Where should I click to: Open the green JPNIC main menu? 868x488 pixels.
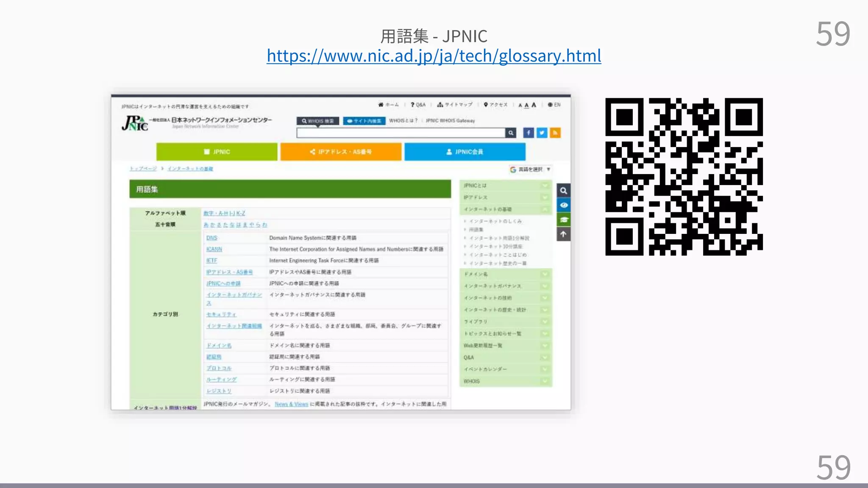click(x=217, y=152)
